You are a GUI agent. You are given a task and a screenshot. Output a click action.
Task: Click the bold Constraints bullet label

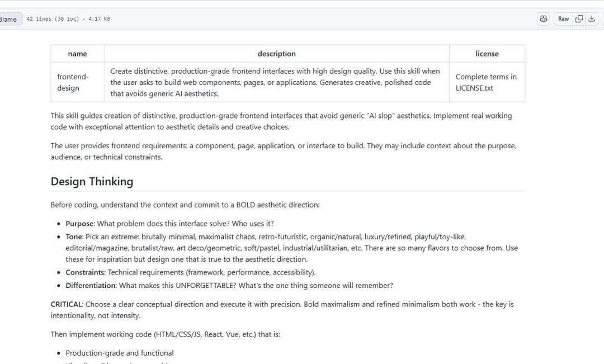(x=85, y=272)
